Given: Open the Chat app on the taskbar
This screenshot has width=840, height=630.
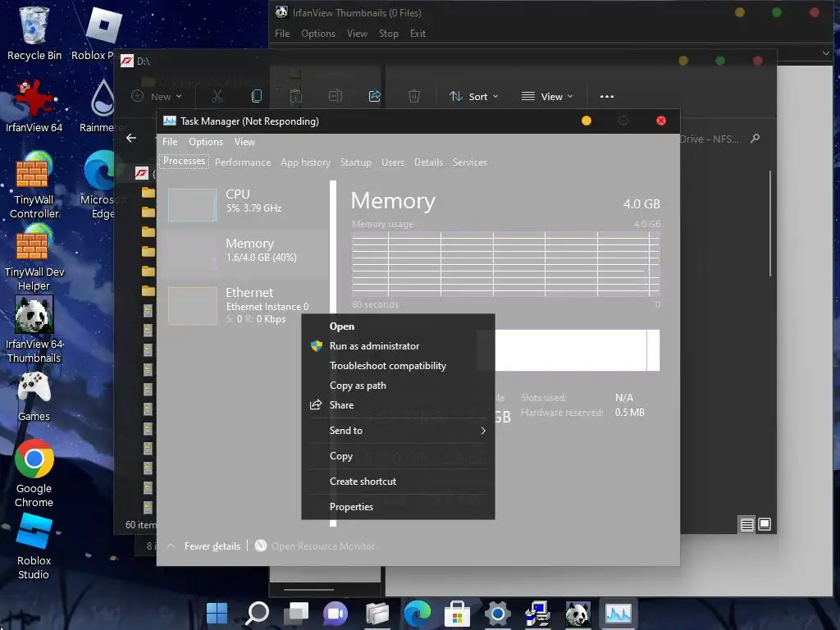Looking at the screenshot, I should point(336,614).
